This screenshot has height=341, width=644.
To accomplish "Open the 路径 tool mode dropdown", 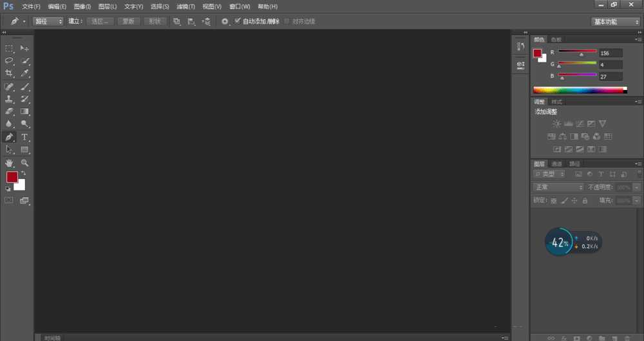I will [48, 21].
